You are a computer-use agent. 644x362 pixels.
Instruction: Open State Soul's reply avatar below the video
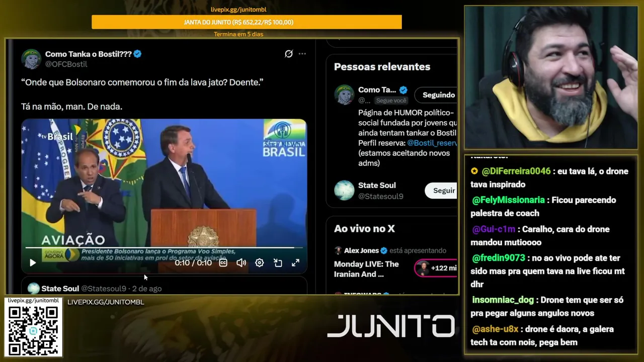[33, 289]
